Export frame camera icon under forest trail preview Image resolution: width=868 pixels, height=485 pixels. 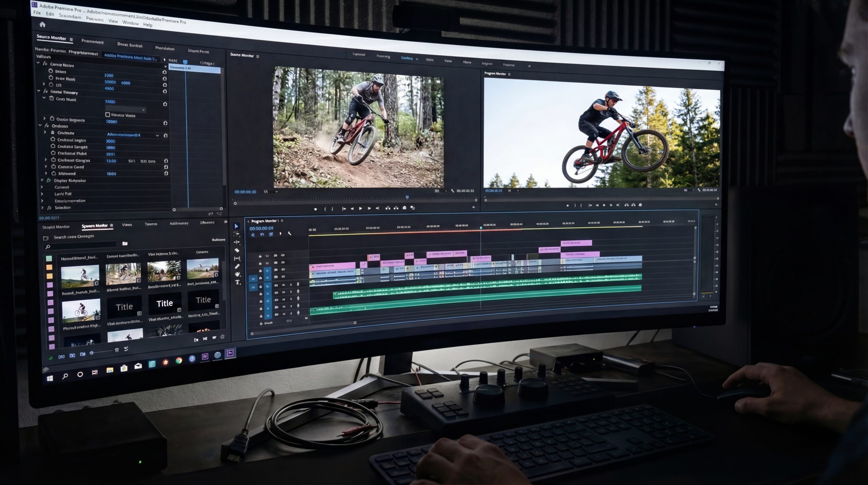404,208
